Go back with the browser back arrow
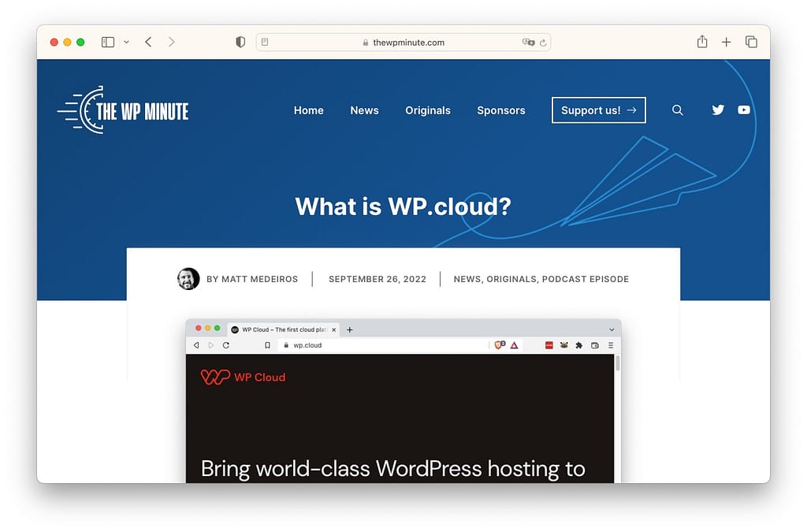This screenshot has width=807, height=532. pos(148,43)
